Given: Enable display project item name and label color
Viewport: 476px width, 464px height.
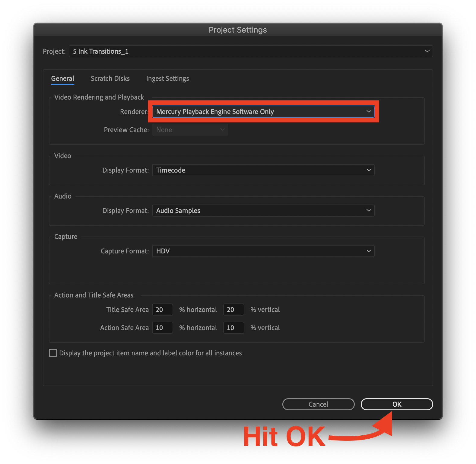Looking at the screenshot, I should click(53, 353).
